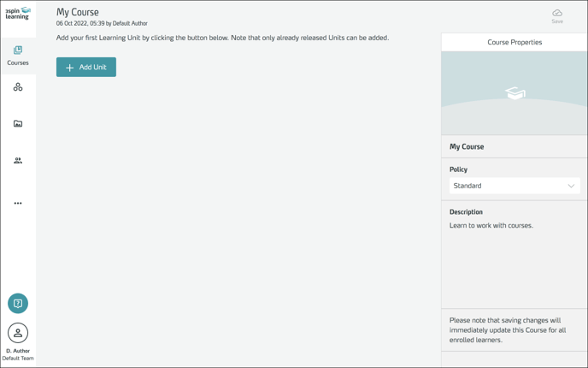Click the graduation cap icon in thumbnail
Viewport: 588px width, 368px height.
(x=514, y=92)
